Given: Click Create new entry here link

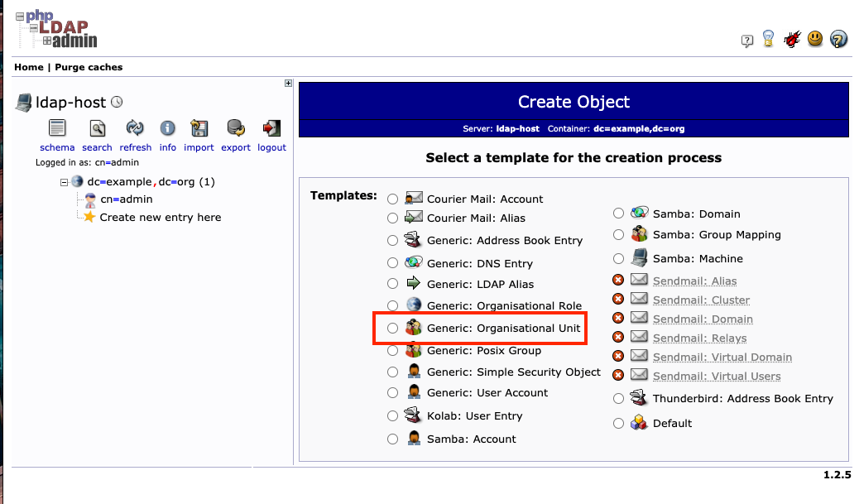Looking at the screenshot, I should click(x=160, y=218).
